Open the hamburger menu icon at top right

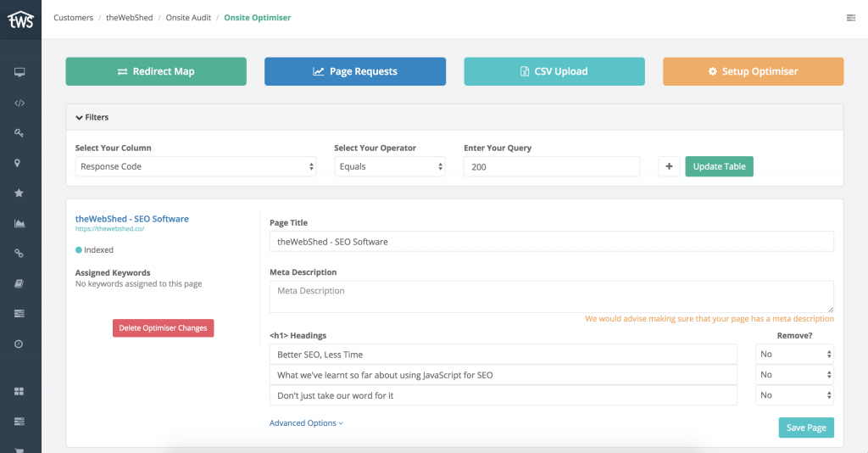tap(851, 19)
